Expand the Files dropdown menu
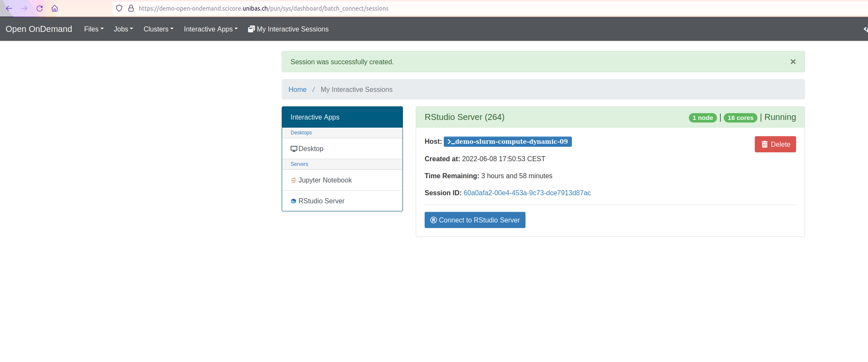The height and width of the screenshot is (362, 868). [94, 29]
